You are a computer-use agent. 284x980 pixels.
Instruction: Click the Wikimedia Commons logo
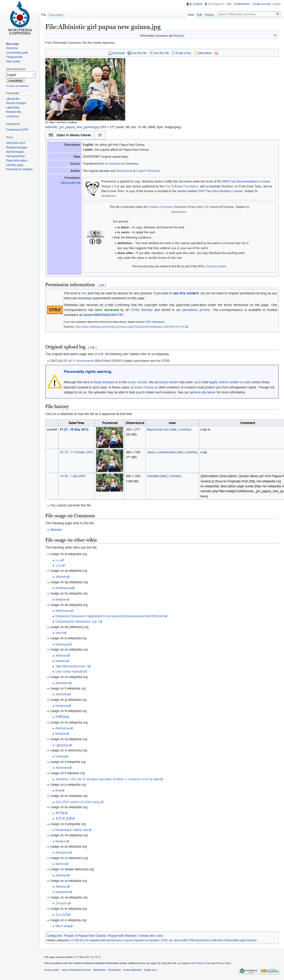click(x=20, y=18)
